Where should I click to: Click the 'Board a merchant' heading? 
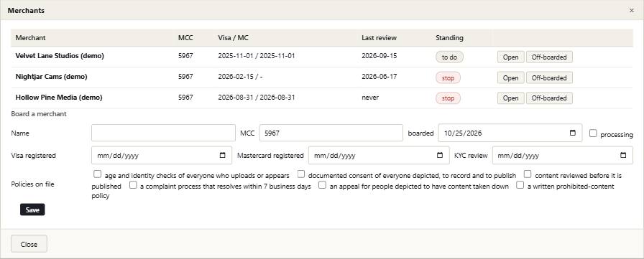tap(39, 114)
